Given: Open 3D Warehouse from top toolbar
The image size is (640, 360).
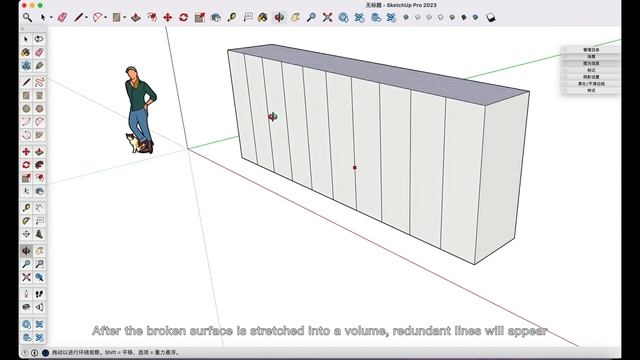Looking at the screenshot, I should click(343, 17).
